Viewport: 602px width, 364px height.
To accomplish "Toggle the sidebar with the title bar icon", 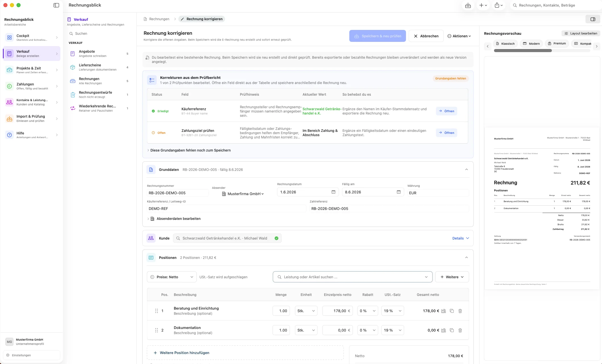I will tap(56, 5).
